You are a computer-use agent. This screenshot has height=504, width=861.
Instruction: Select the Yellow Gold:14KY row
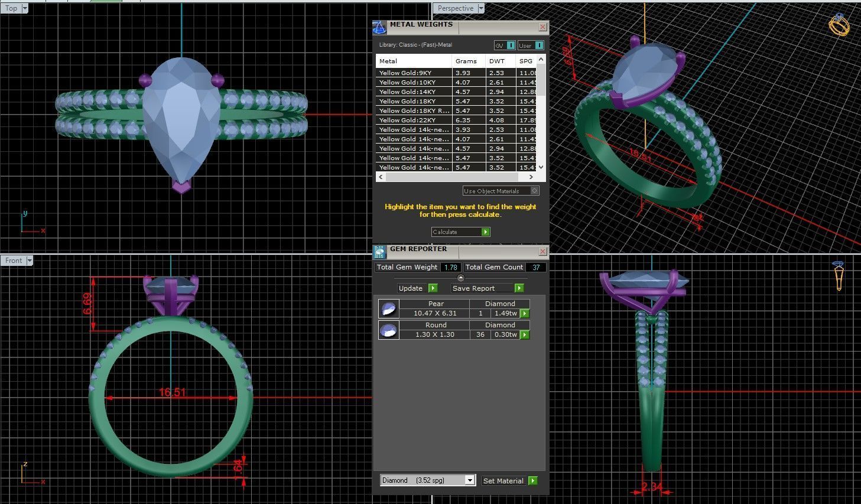point(456,92)
